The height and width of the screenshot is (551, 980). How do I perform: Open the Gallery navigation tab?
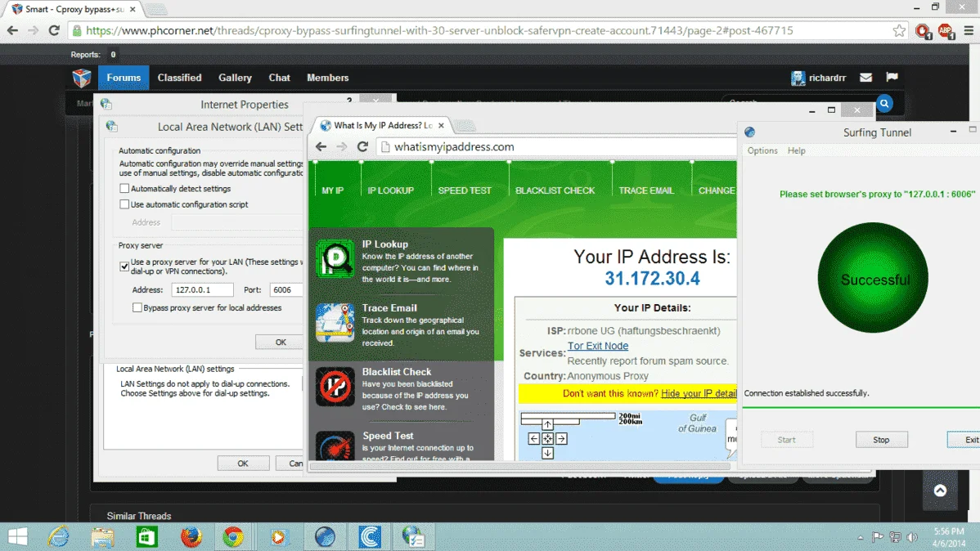235,78
